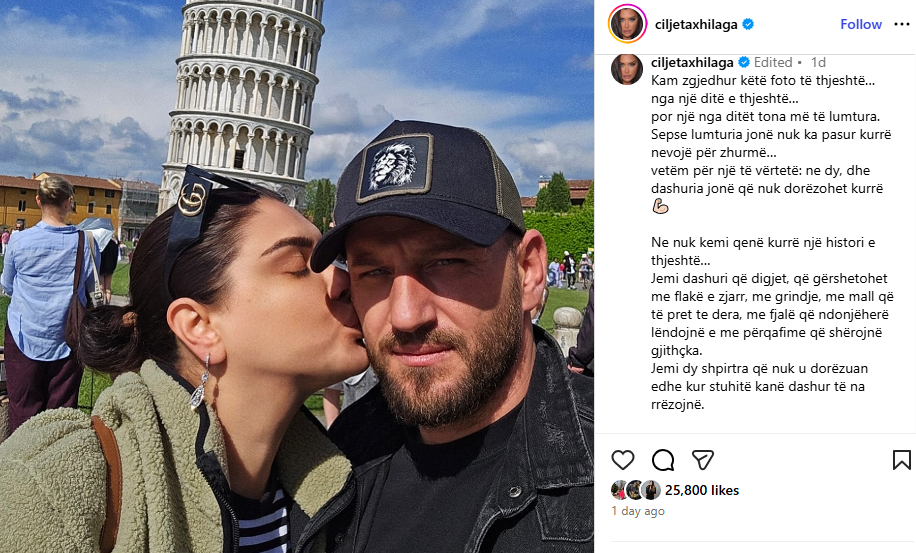
Task: Click the 1 day ago timestamp
Action: coord(638,511)
